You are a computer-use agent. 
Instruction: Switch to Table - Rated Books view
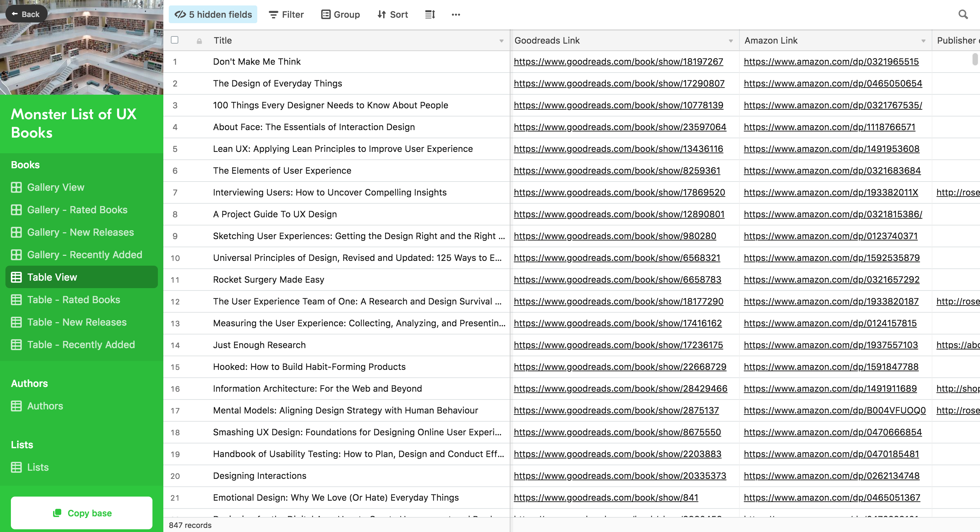point(81,300)
